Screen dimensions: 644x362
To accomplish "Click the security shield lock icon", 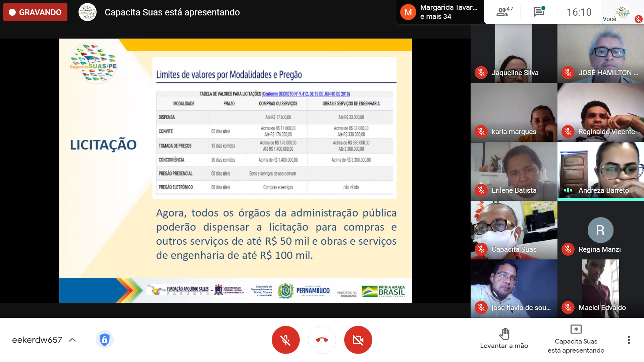I will [104, 340].
